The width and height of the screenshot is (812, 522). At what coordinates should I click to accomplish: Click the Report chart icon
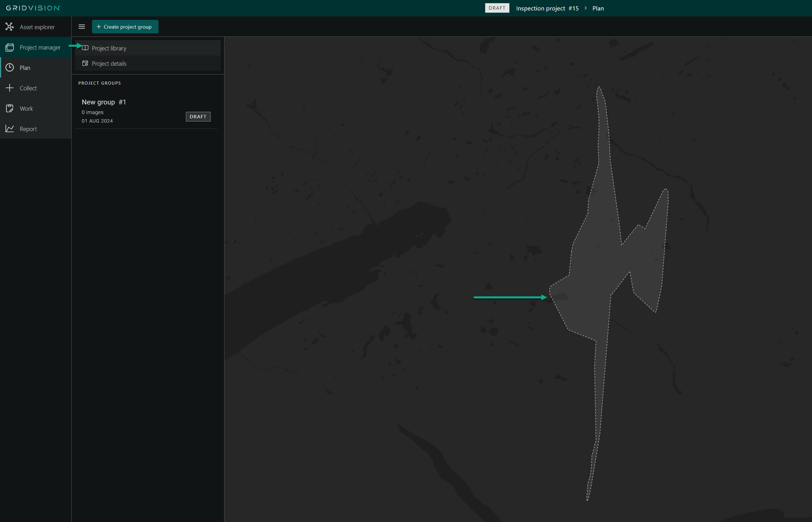10,129
